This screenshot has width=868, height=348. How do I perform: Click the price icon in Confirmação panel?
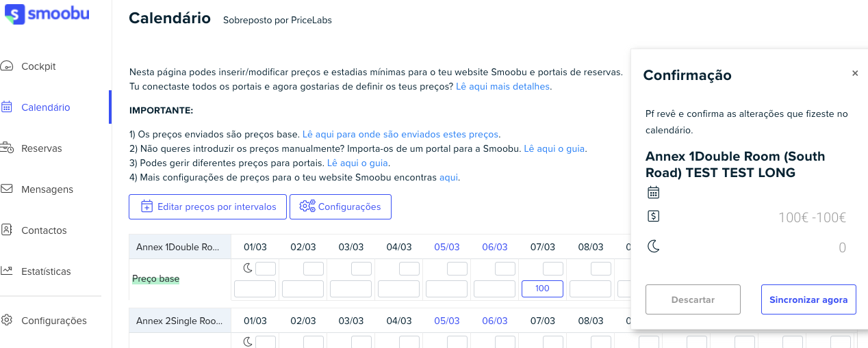654,217
